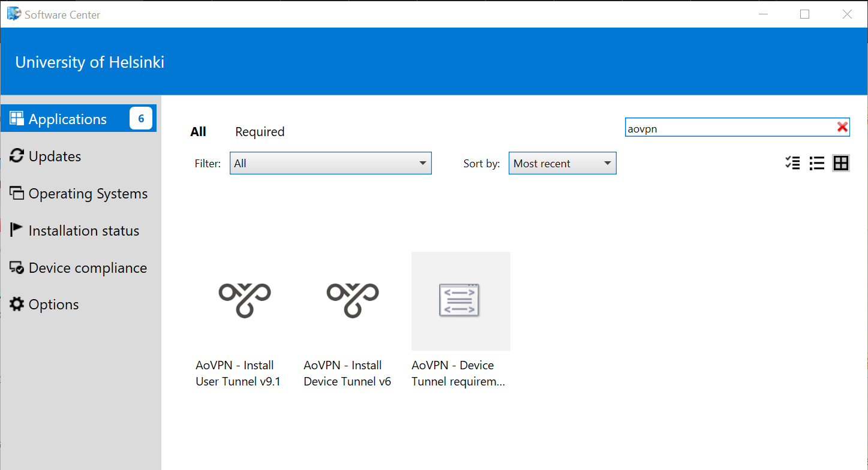
Task: Open the Applications section in the sidebar
Action: pyautogui.click(x=79, y=119)
